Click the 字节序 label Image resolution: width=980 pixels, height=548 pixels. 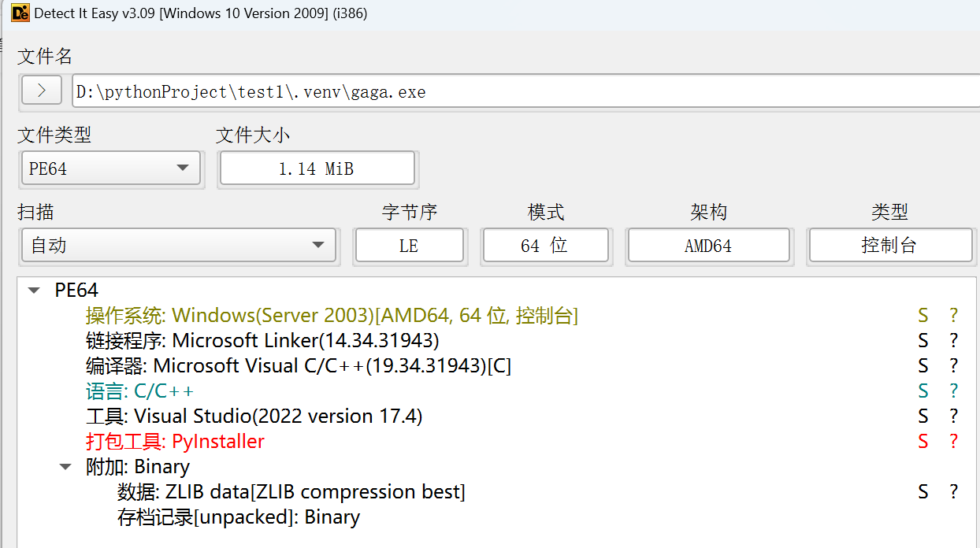coord(410,212)
